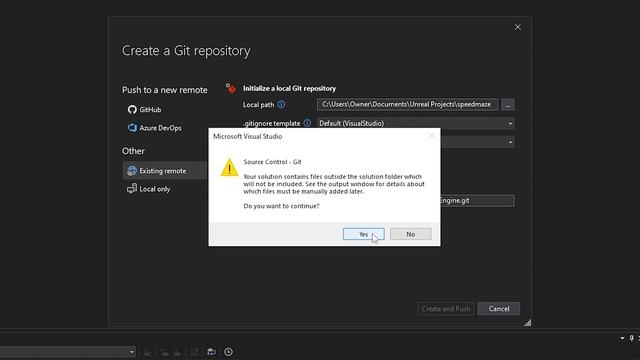Click the toggle word wrap toolbar icon
The image size is (640, 360).
pyautogui.click(x=211, y=352)
